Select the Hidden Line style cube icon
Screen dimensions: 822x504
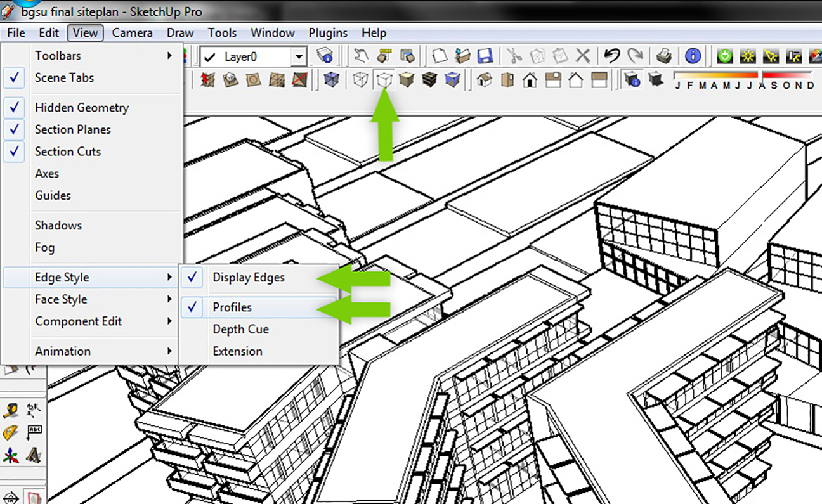[x=384, y=80]
